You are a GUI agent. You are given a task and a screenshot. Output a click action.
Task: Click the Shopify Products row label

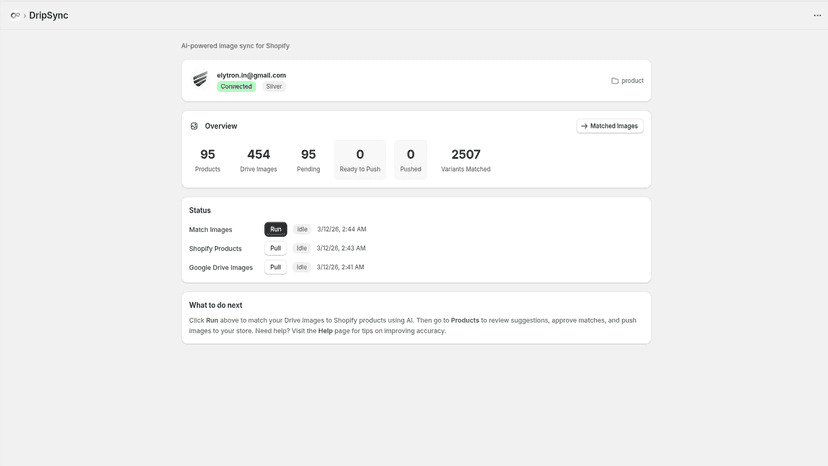click(215, 249)
